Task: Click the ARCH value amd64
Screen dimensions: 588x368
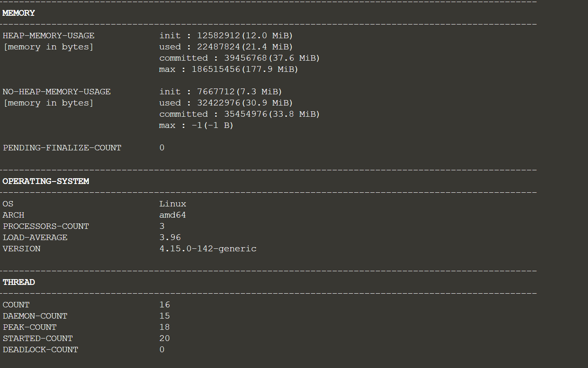Action: [x=173, y=215]
